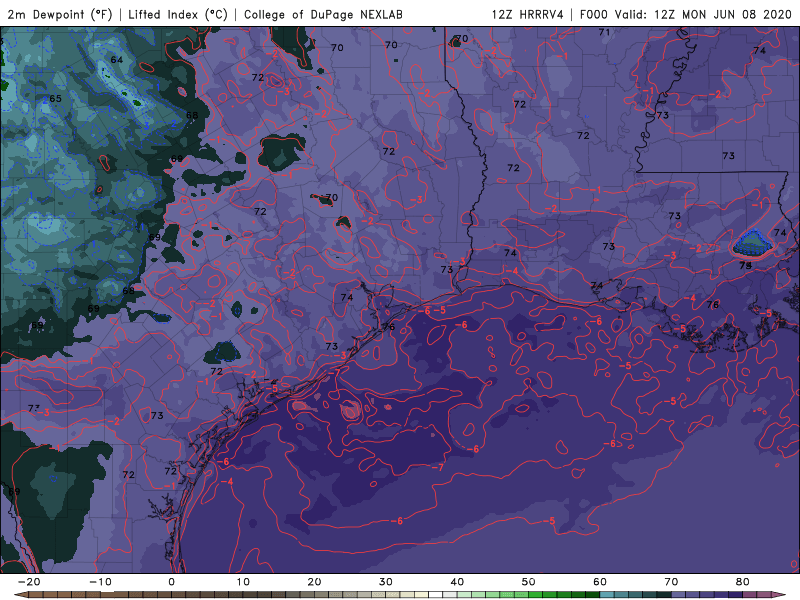The image size is (800, 600).
Task: Click the 80 label on the color scale
Action: (x=743, y=582)
